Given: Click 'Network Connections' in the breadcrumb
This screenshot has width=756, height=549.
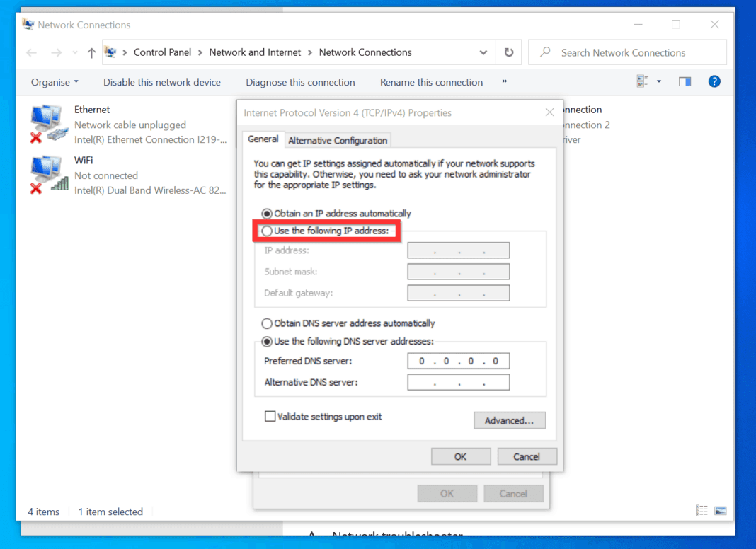Looking at the screenshot, I should pos(365,52).
